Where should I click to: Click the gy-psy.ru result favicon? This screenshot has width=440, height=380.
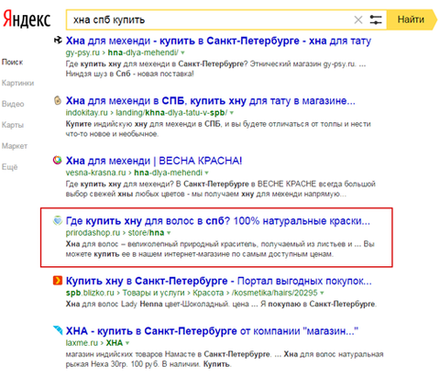58,40
